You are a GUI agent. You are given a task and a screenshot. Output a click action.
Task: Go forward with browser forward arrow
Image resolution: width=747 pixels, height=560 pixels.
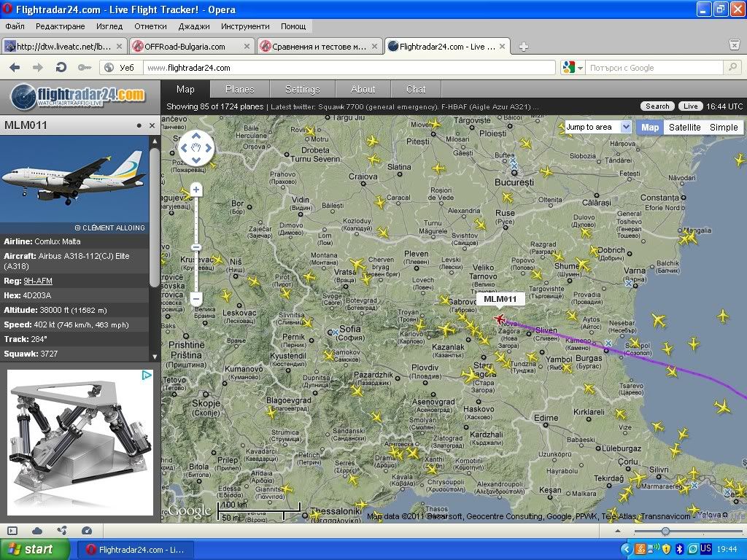coord(38,68)
